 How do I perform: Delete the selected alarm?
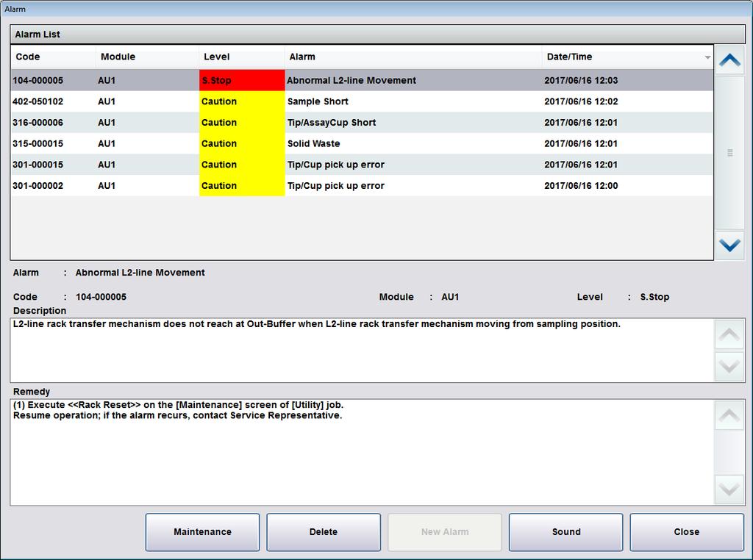324,531
